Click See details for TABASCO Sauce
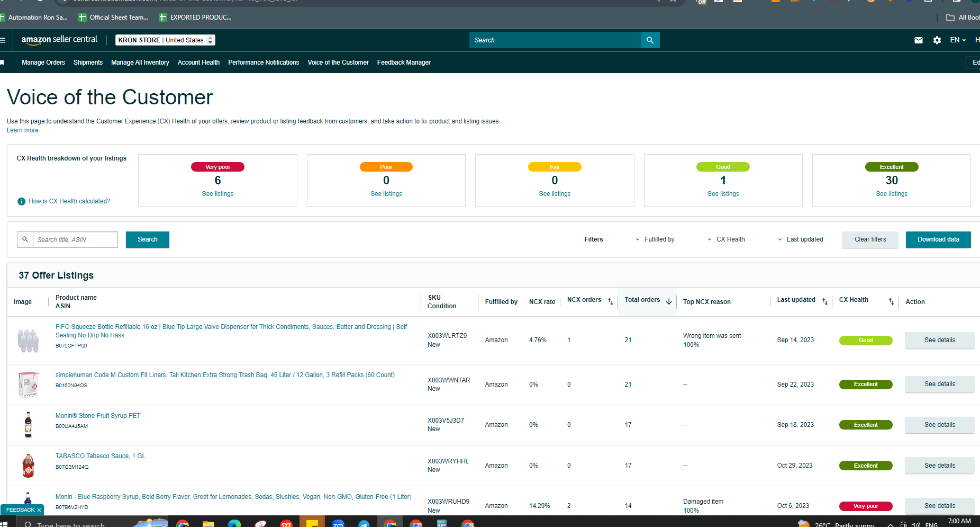The width and height of the screenshot is (980, 527). [940, 466]
